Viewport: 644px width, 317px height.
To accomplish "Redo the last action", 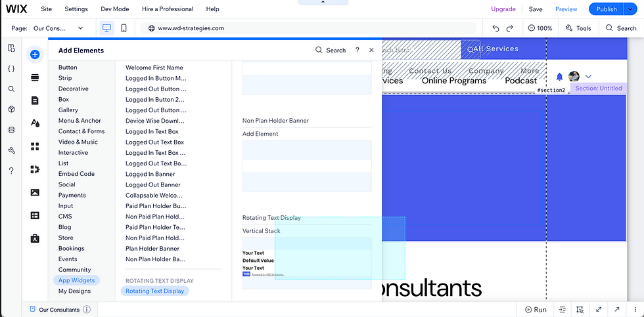I will [x=510, y=28].
